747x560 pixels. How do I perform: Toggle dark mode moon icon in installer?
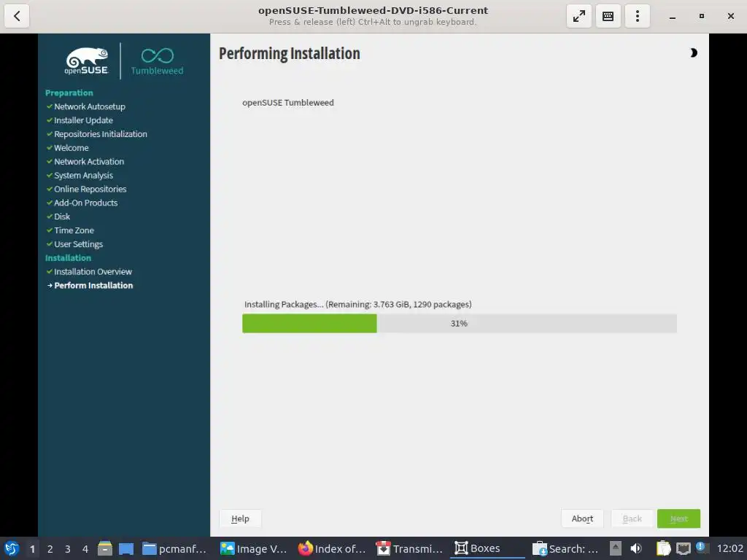694,52
